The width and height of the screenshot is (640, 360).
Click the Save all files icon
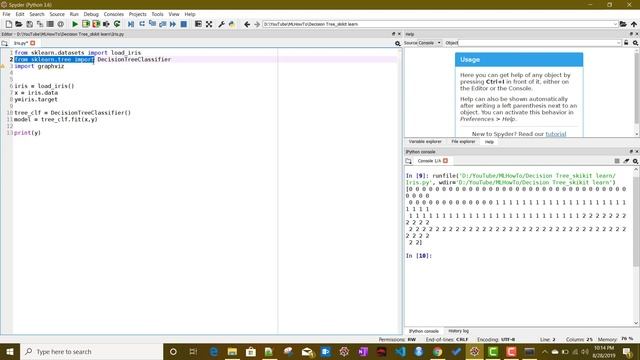(x=40, y=24)
